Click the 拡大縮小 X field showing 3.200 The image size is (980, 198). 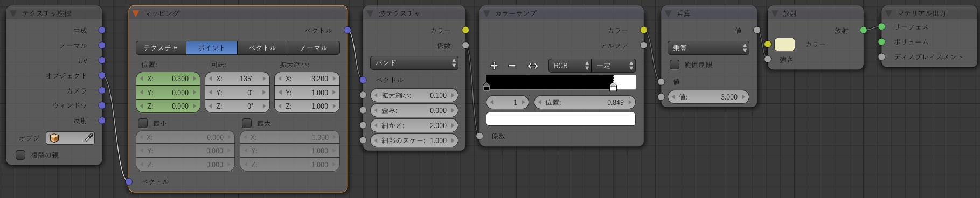pos(307,79)
